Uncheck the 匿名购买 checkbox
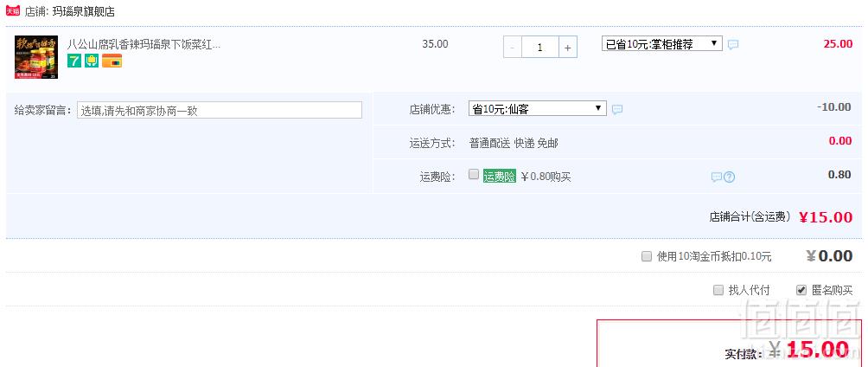868x367 pixels. tap(801, 290)
